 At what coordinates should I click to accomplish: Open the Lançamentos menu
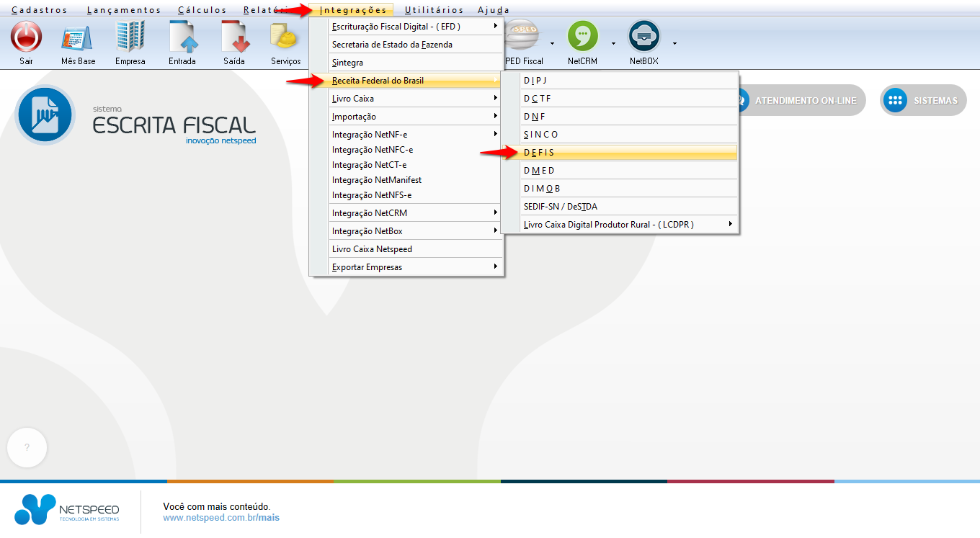tap(124, 10)
